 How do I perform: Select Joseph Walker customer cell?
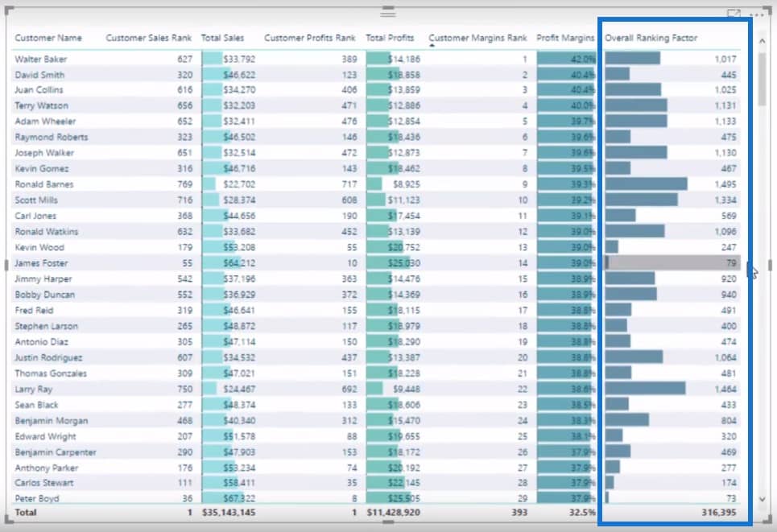click(x=44, y=153)
